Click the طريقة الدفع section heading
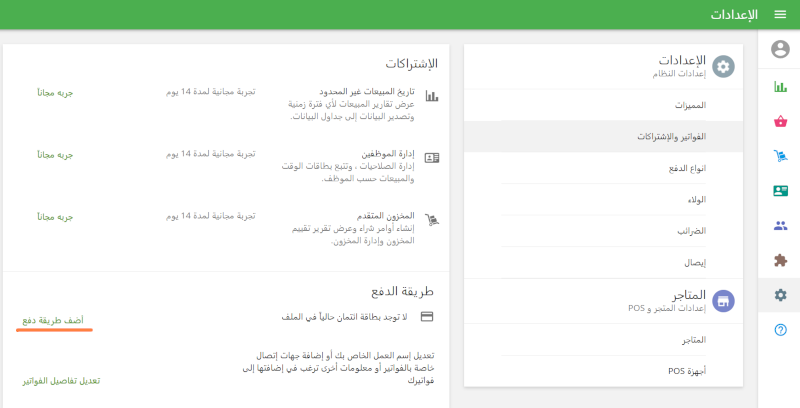Screen dimensions: 800x408 tap(402, 291)
